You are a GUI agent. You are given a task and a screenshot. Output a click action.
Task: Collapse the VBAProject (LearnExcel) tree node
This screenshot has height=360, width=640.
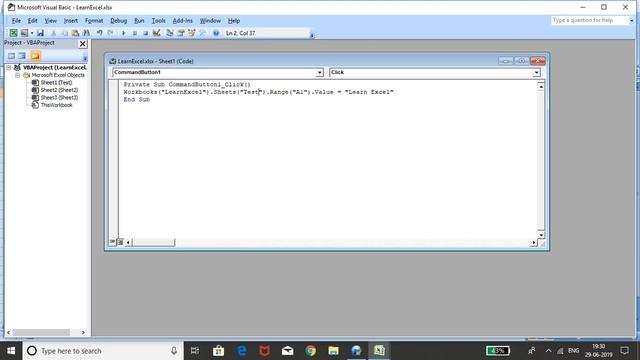click(9, 68)
